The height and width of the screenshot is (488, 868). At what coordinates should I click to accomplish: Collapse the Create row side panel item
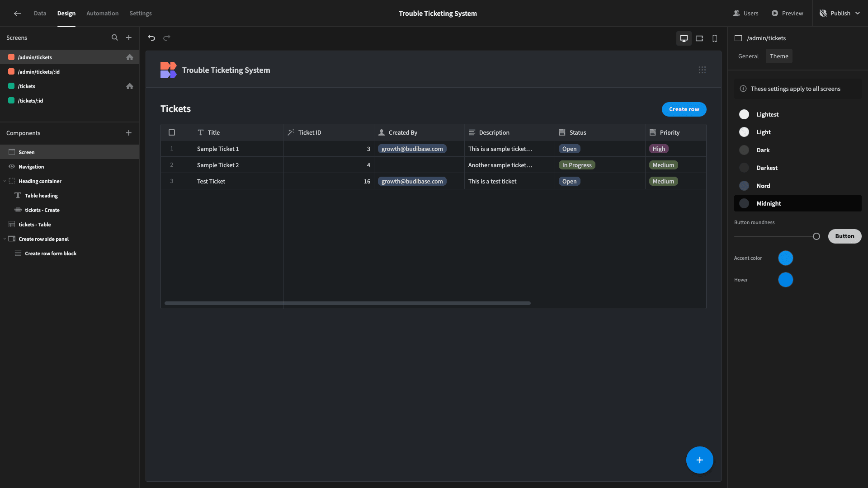pos(5,239)
